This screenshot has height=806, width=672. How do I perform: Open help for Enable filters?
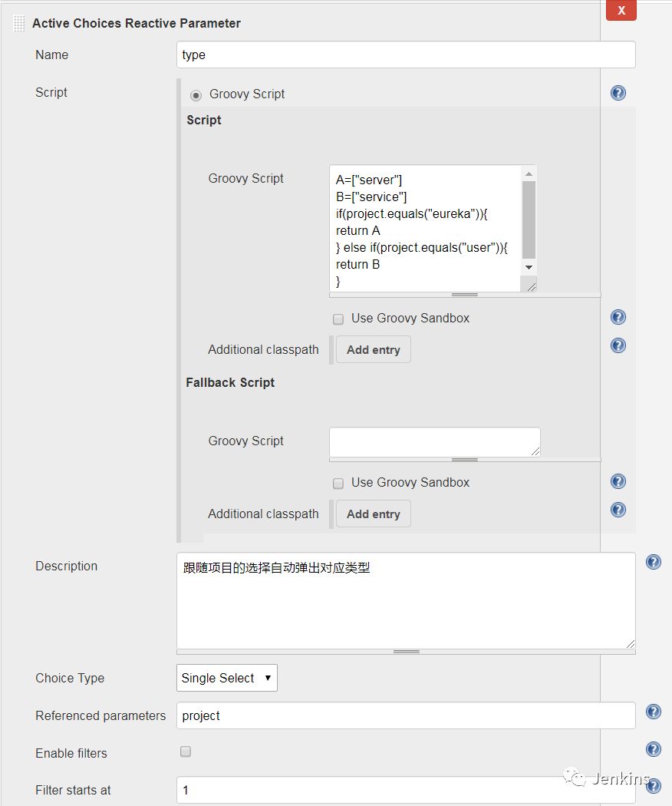(x=654, y=749)
